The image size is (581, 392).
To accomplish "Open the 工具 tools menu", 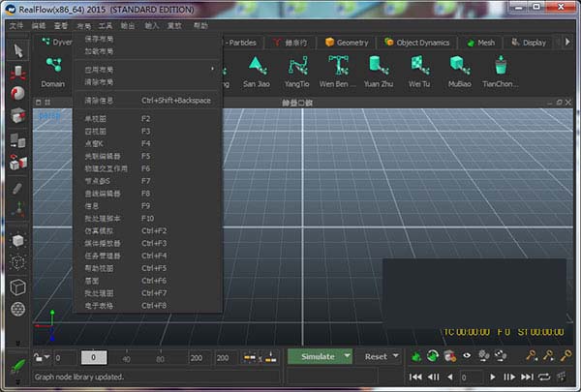I will pyautogui.click(x=106, y=25).
